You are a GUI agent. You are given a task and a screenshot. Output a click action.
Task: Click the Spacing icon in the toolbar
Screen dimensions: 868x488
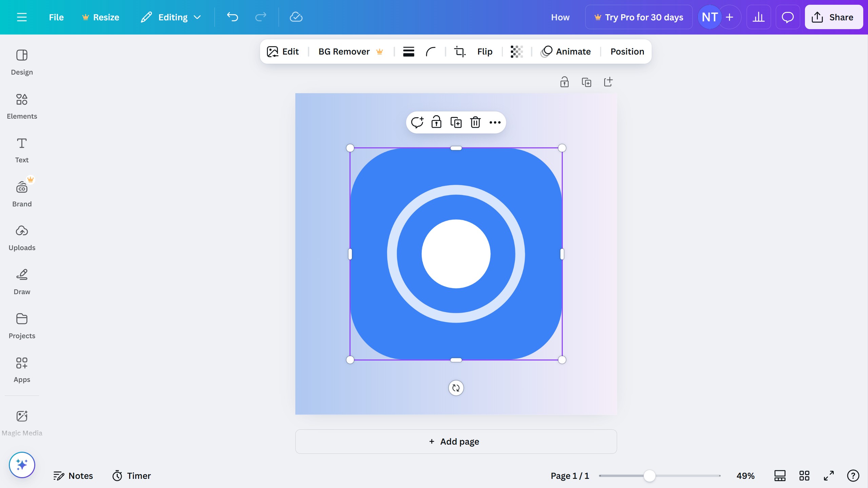409,52
